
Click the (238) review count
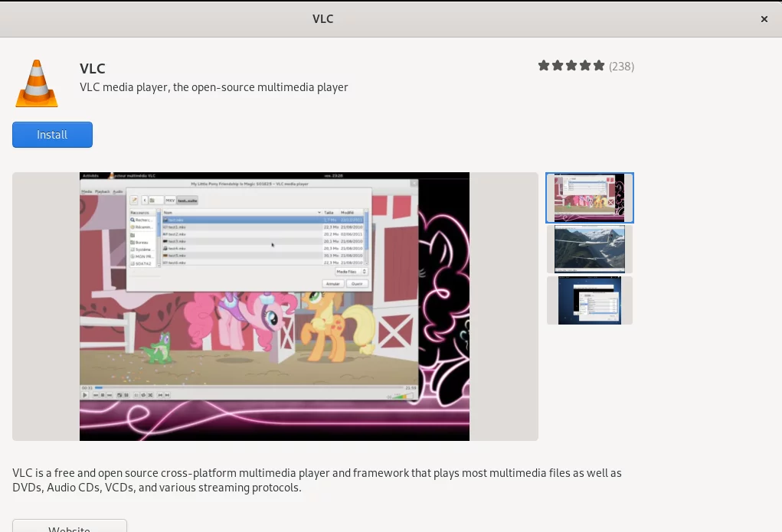point(621,67)
